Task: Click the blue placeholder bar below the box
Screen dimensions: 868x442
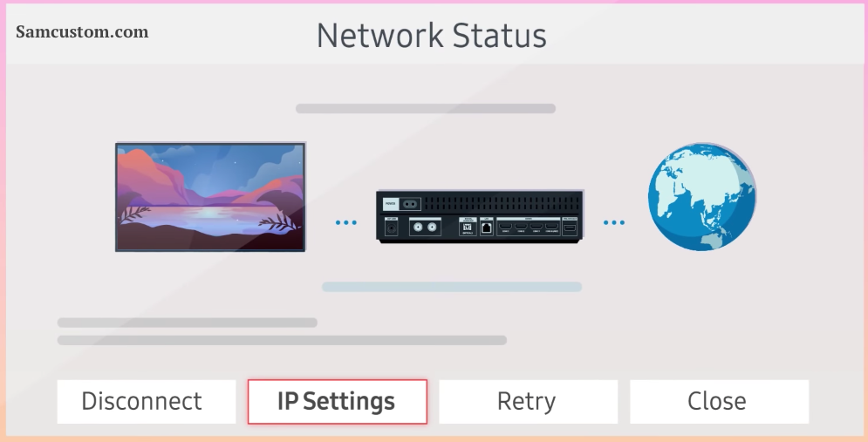Action: tap(452, 287)
